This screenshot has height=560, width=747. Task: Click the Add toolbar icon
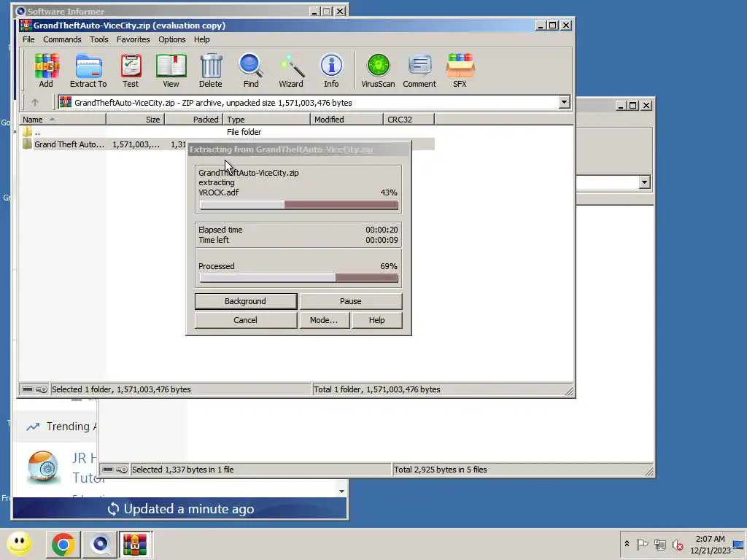pyautogui.click(x=46, y=70)
